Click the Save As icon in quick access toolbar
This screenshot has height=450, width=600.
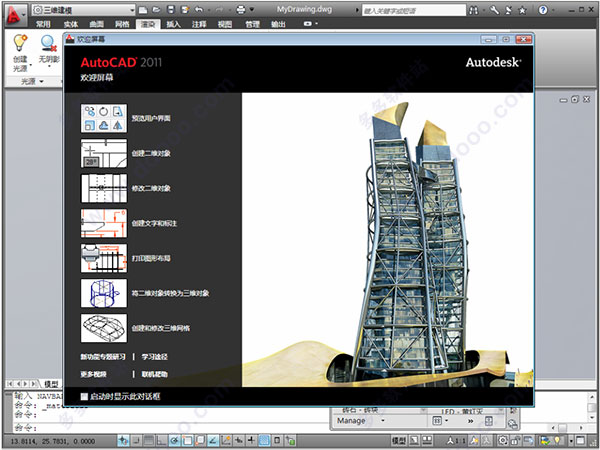[185, 10]
